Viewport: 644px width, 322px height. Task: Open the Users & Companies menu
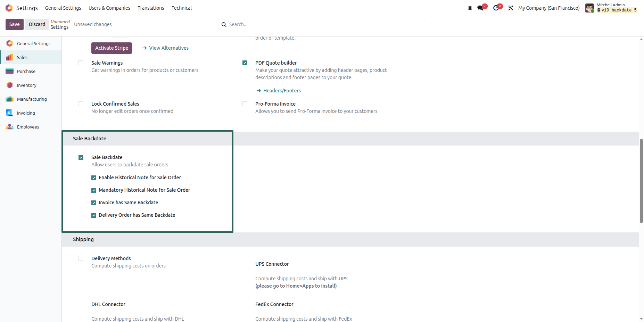109,8
